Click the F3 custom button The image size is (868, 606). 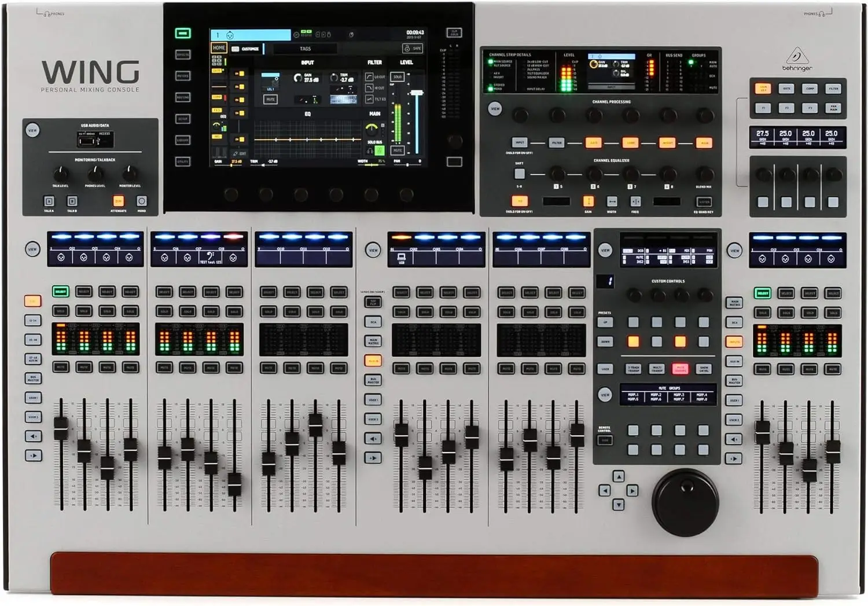pos(810,108)
